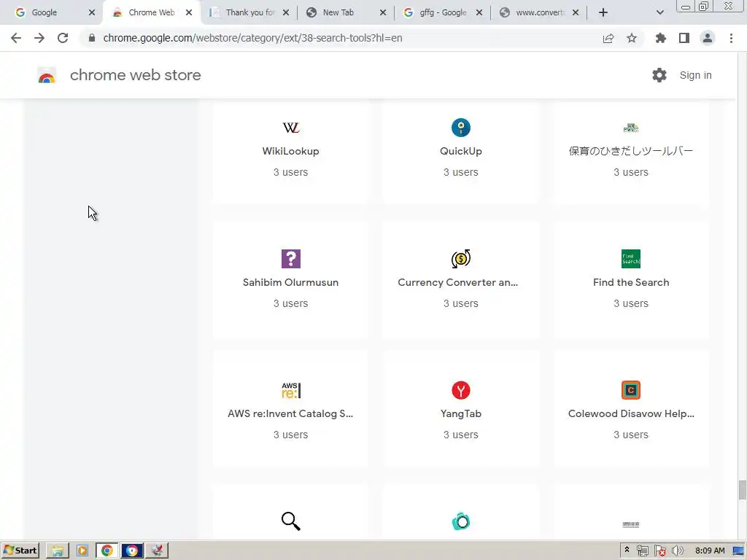Close the 'gffg - Google' tab
Image resolution: width=747 pixels, height=560 pixels.
(x=479, y=12)
